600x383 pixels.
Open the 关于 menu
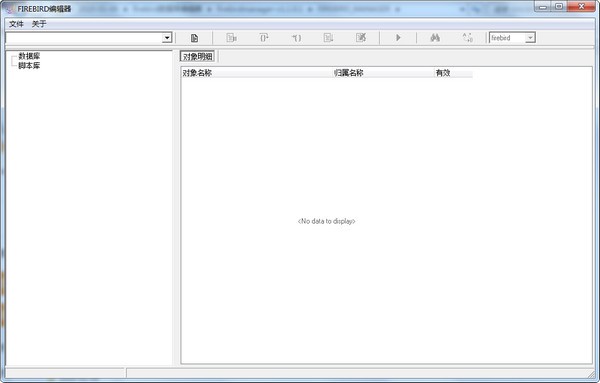coord(39,24)
